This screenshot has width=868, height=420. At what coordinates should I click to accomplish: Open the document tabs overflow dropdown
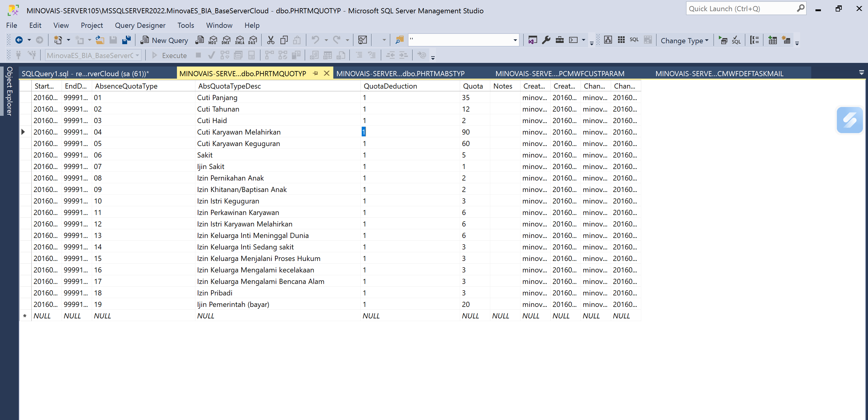[861, 73]
